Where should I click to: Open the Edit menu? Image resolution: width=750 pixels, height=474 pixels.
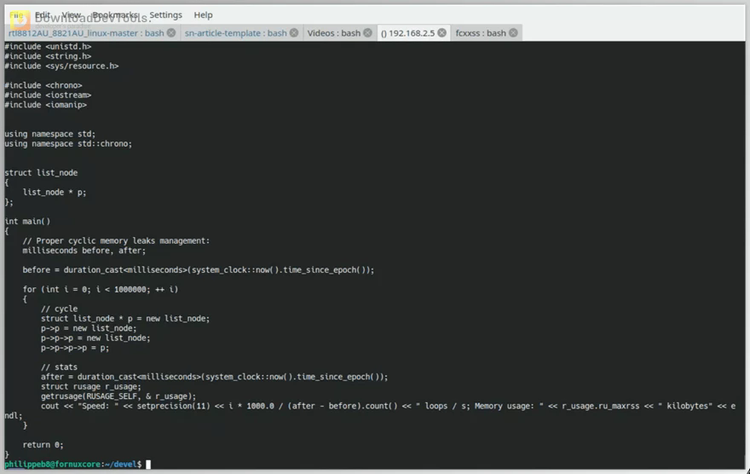pyautogui.click(x=42, y=15)
